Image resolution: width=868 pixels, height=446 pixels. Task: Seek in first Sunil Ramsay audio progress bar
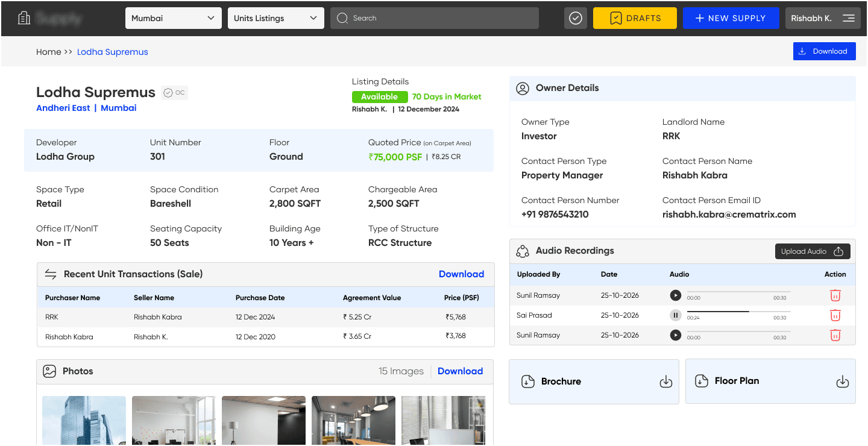click(738, 292)
